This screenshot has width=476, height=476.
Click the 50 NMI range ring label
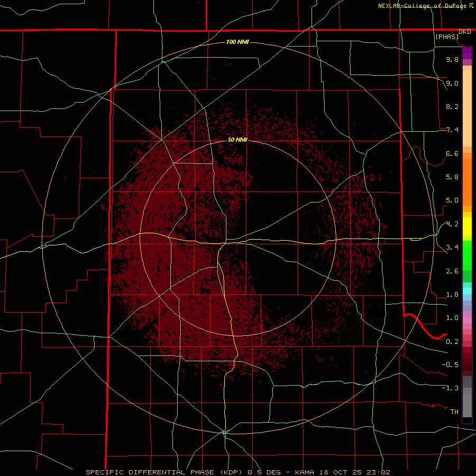(x=237, y=140)
